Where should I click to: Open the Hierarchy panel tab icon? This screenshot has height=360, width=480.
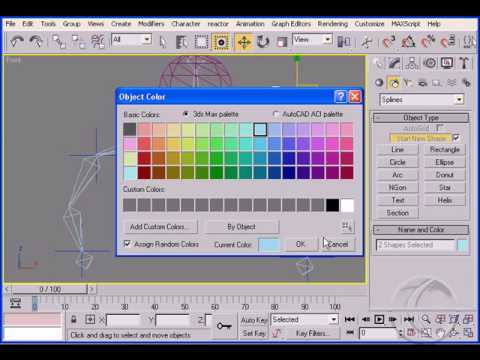click(x=412, y=63)
